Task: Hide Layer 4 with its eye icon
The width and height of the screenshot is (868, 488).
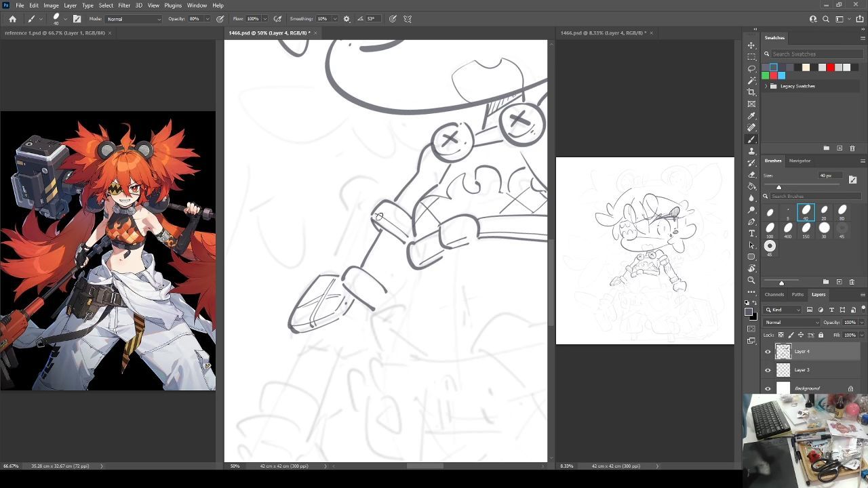Action: (768, 351)
